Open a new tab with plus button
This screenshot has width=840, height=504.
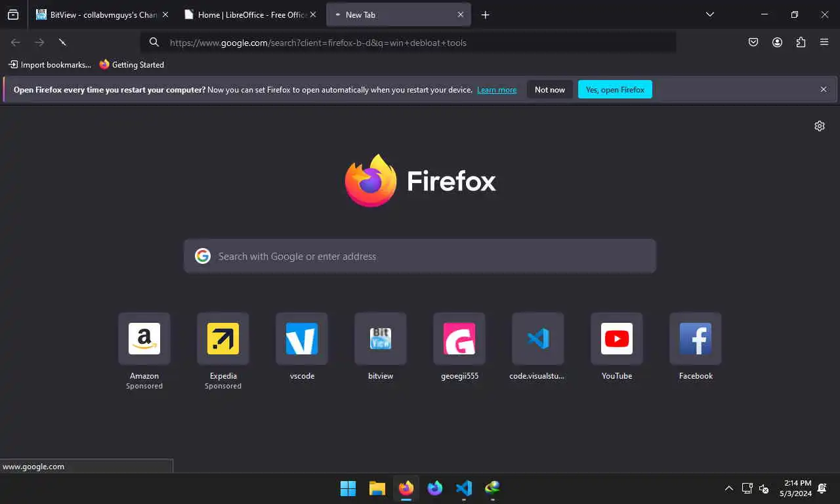coord(485,14)
